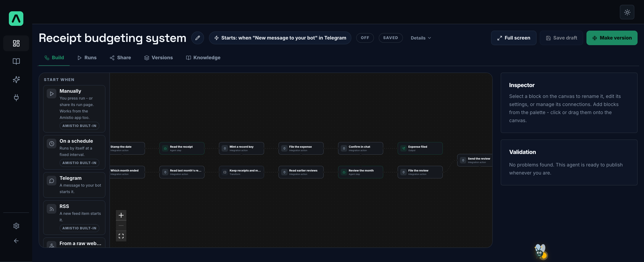Select the Which month ended block
Image resolution: width=644 pixels, height=262 pixels.
127,172
